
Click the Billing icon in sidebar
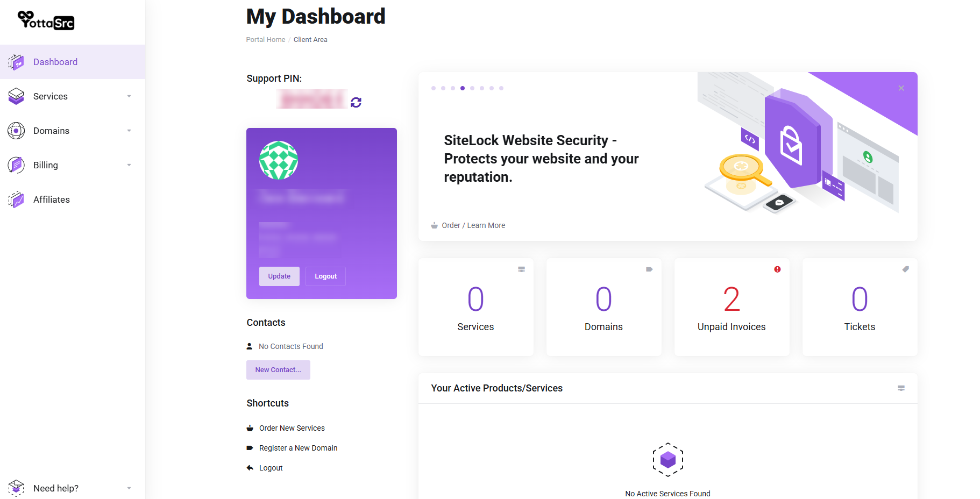16,165
